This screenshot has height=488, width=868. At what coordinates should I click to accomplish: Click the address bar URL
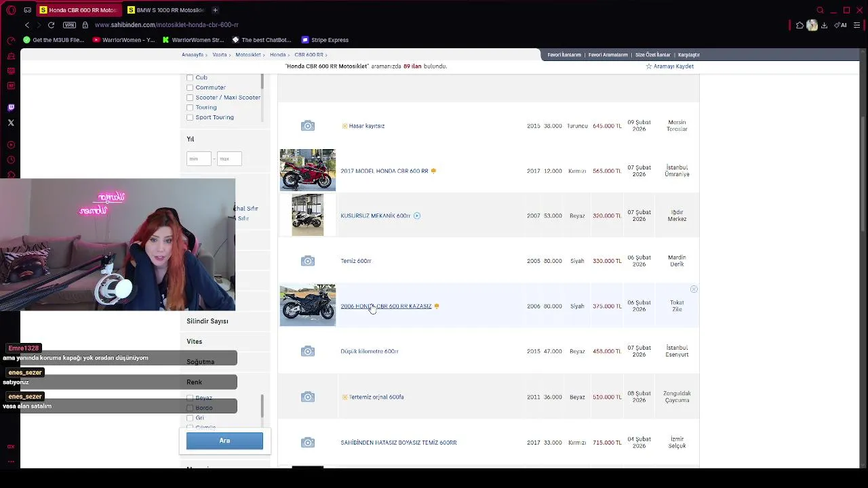click(167, 25)
